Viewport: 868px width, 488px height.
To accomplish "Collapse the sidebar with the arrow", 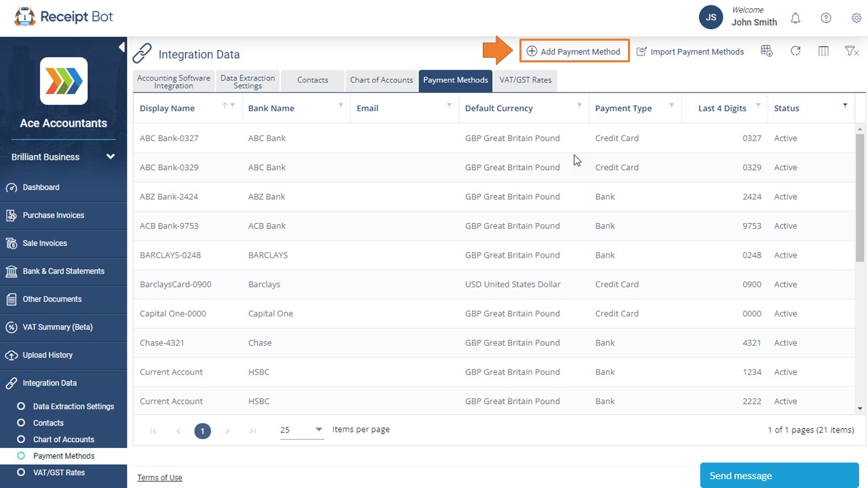I will (122, 47).
